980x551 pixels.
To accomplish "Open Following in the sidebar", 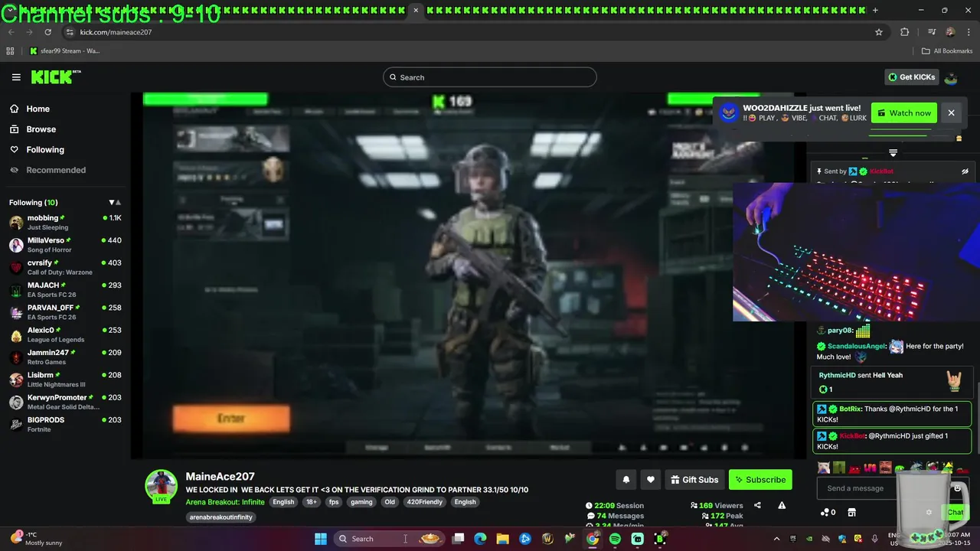I will pyautogui.click(x=45, y=150).
